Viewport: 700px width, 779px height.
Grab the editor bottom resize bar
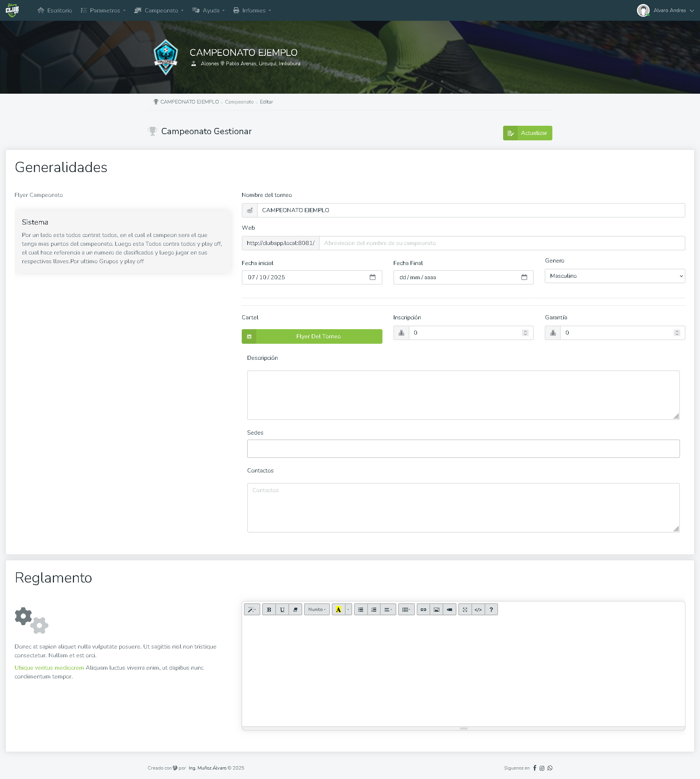point(463,728)
